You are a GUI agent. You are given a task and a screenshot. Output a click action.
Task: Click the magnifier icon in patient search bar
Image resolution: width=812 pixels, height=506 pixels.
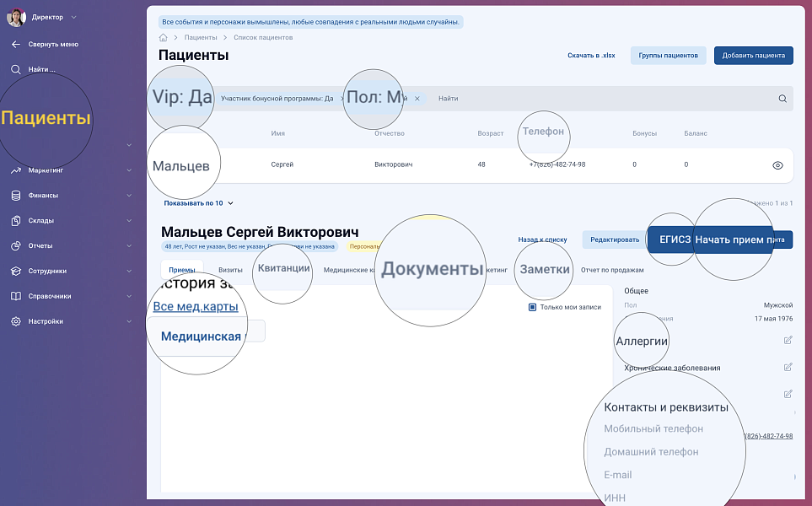782,99
